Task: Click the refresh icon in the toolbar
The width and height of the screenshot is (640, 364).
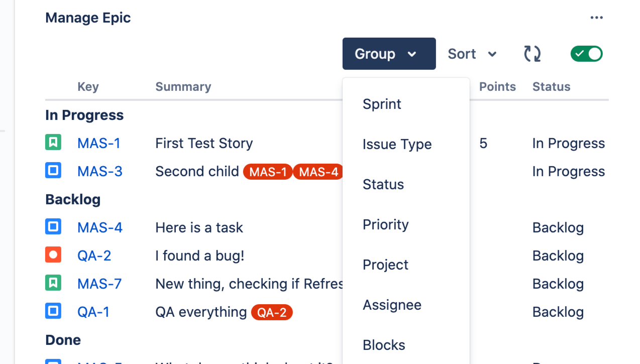Action: [x=532, y=54]
